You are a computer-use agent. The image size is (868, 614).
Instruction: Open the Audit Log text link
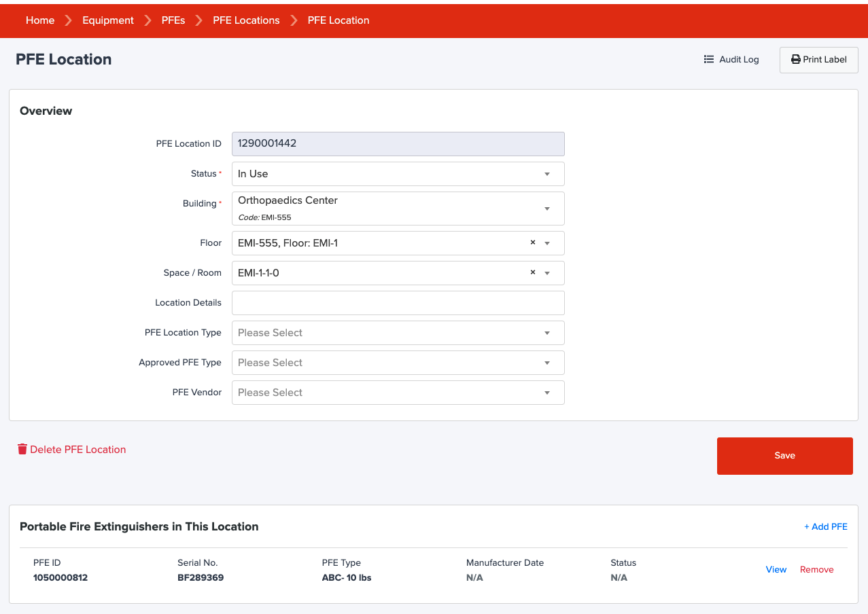739,59
